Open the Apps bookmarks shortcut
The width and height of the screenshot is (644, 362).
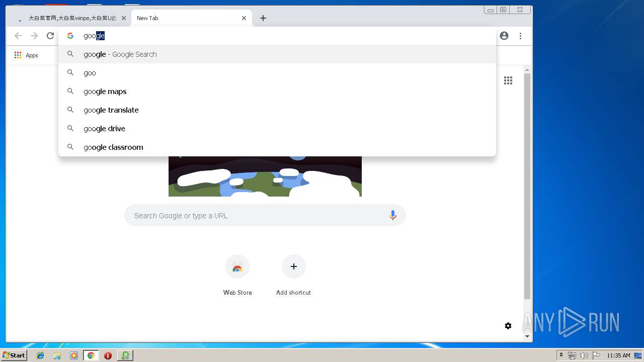(26, 55)
